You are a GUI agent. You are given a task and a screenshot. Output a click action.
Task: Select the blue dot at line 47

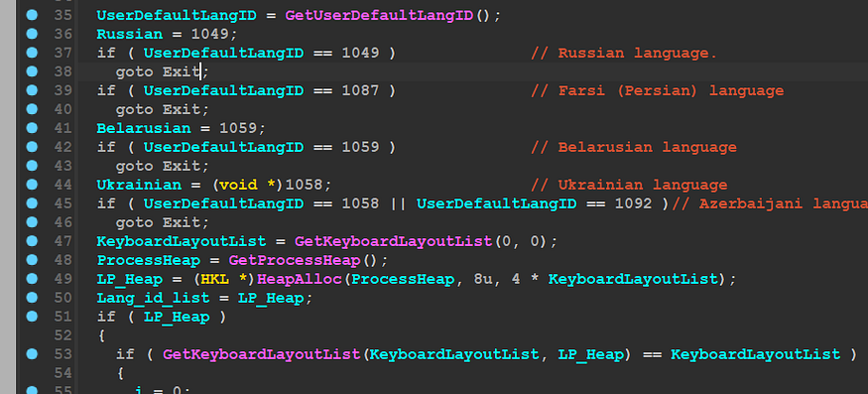(32, 241)
